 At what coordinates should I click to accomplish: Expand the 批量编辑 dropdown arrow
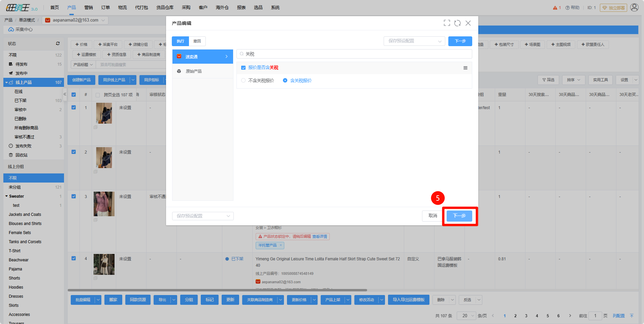(98, 300)
